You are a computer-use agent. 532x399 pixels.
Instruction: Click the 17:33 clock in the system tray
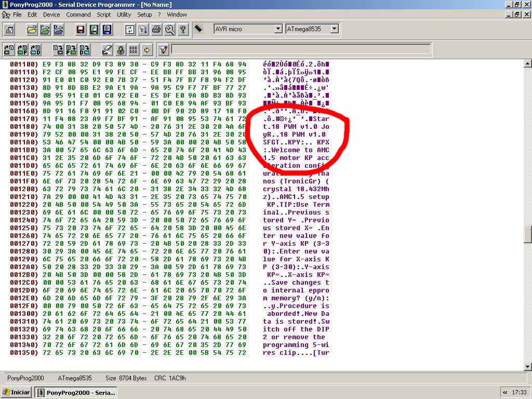520,392
